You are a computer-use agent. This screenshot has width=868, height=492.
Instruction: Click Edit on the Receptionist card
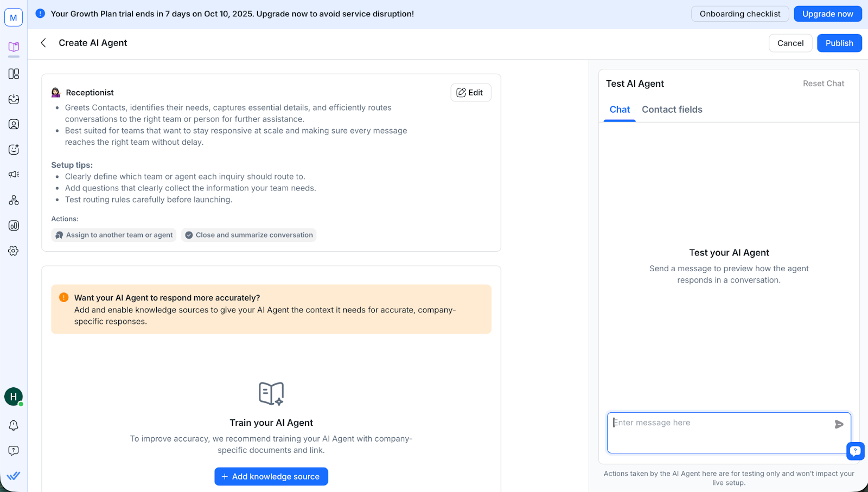pos(470,93)
